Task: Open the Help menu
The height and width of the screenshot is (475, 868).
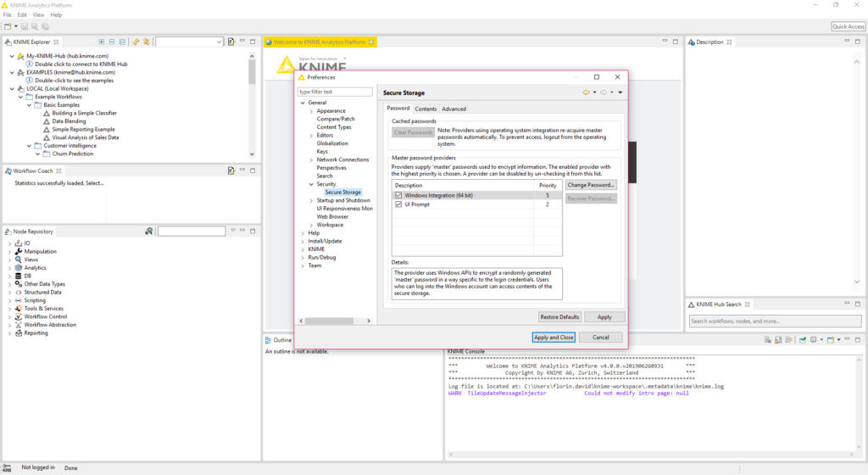Action: (x=57, y=15)
